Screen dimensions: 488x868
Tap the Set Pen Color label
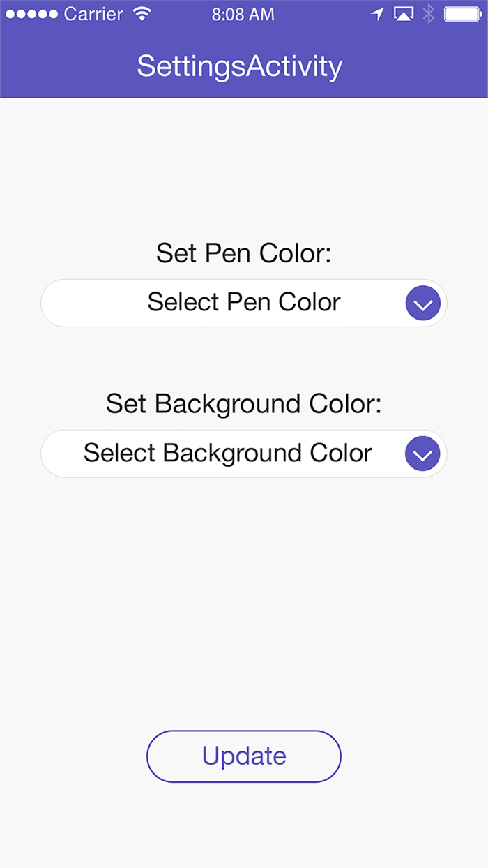tap(243, 253)
